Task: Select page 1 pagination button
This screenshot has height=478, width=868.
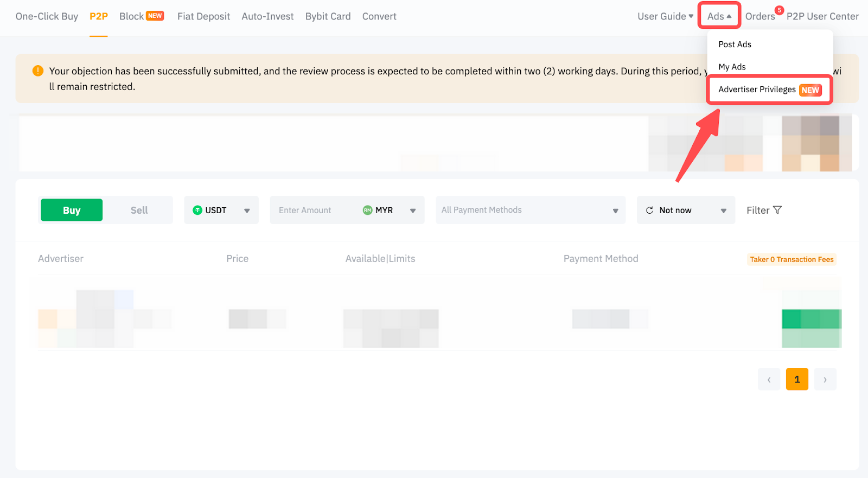Action: point(796,379)
